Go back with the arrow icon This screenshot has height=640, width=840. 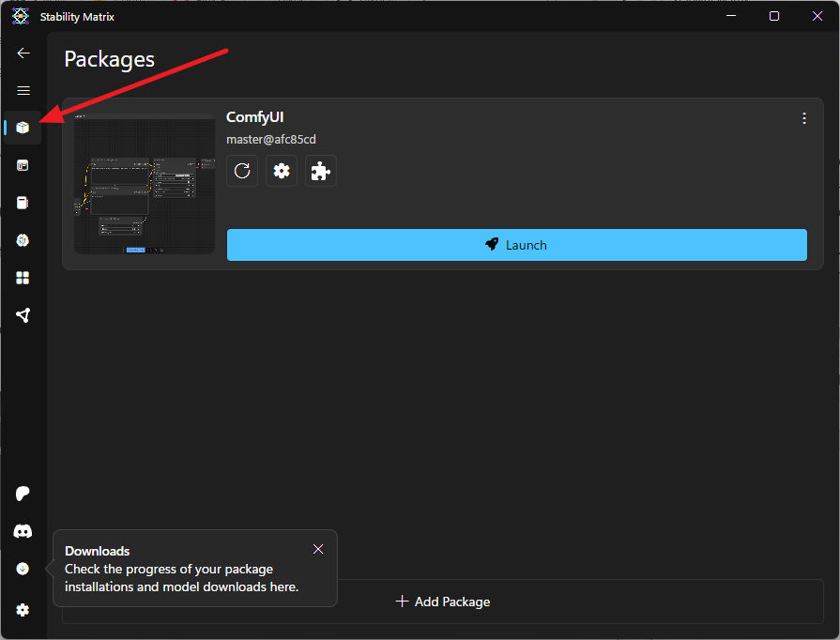click(x=23, y=53)
